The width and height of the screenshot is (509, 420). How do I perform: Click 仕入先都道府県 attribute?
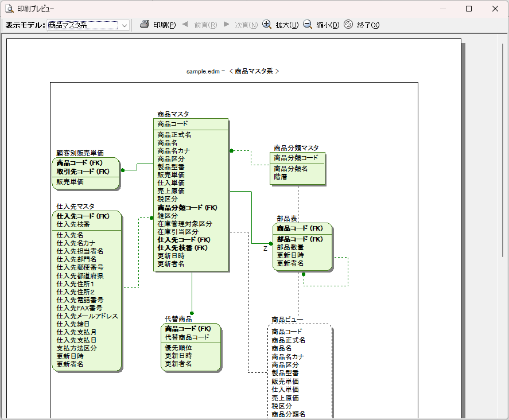(80, 276)
